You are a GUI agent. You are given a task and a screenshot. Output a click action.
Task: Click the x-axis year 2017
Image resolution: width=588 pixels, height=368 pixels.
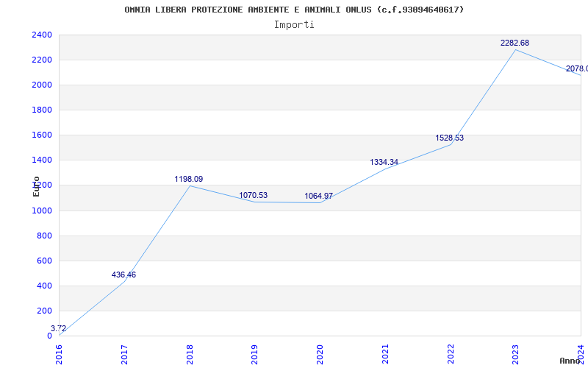click(x=124, y=354)
